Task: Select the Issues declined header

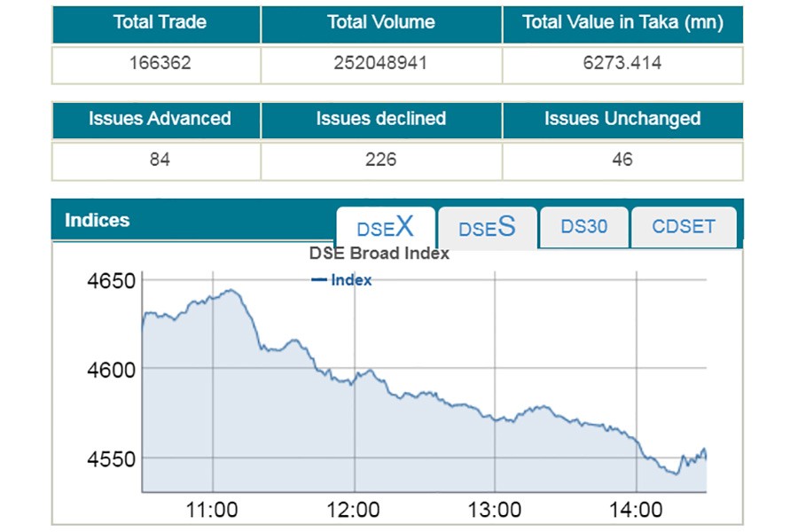Action: [x=380, y=120]
